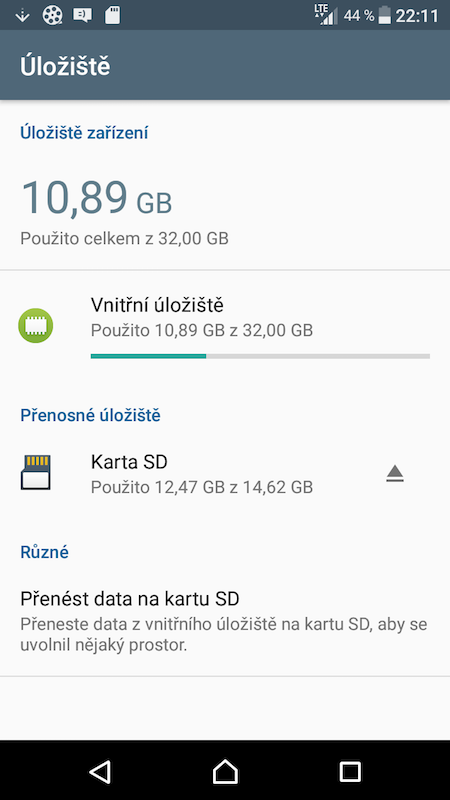Tap the message notification status icon

82,15
